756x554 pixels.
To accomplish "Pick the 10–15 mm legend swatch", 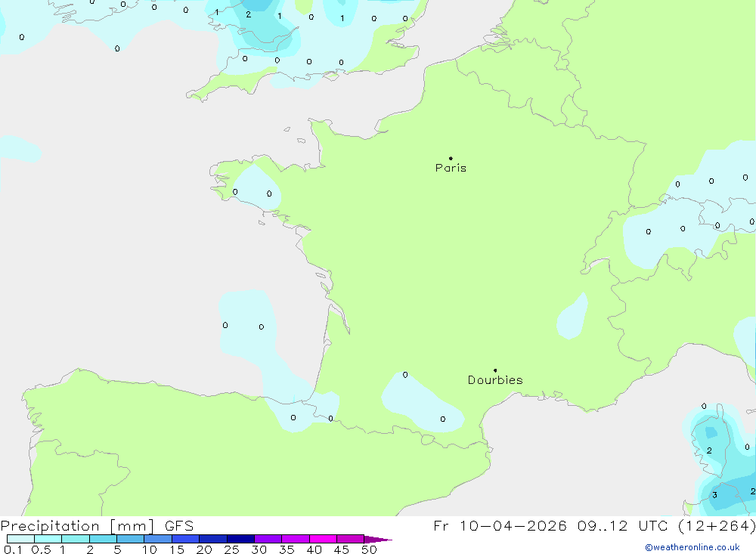I will pyautogui.click(x=158, y=539).
